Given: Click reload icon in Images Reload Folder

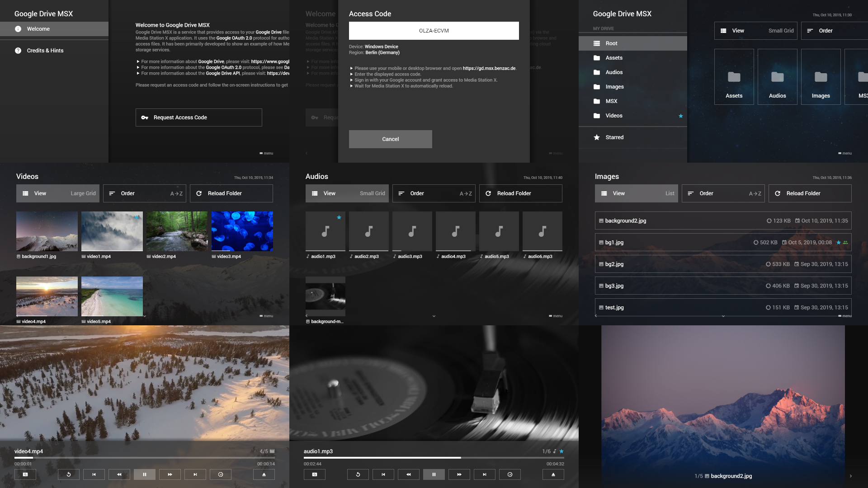Looking at the screenshot, I should pyautogui.click(x=778, y=193).
